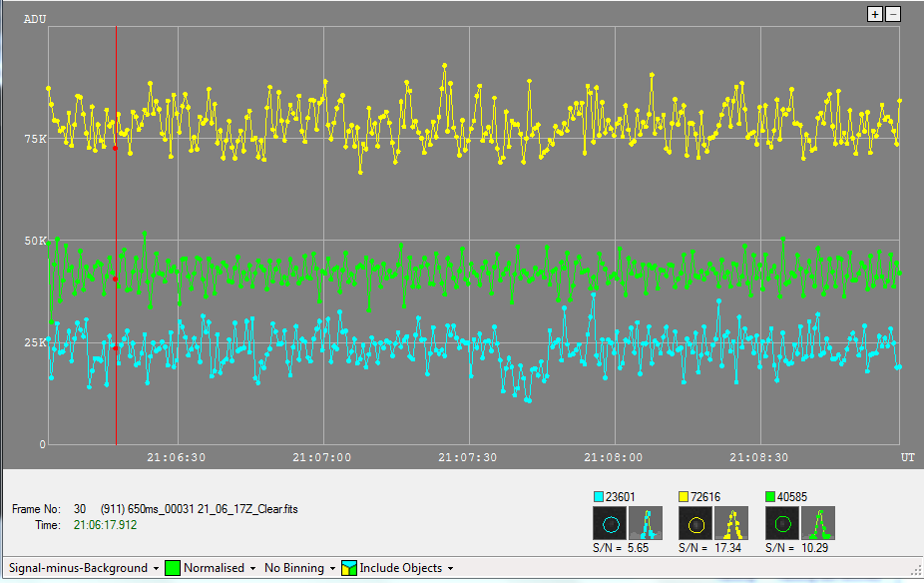Toggle the green 40585 color checkbox
This screenshot has height=583, width=924.
(x=770, y=496)
